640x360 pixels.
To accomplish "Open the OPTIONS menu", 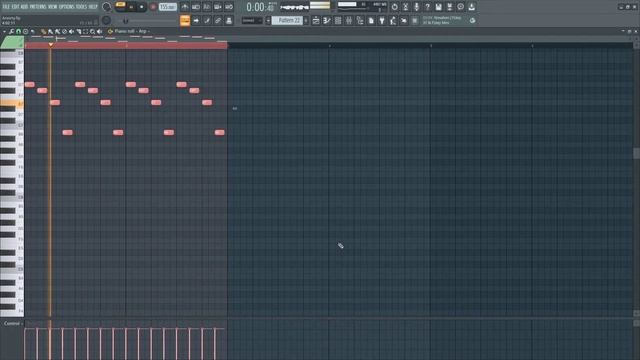I will 67,7.
